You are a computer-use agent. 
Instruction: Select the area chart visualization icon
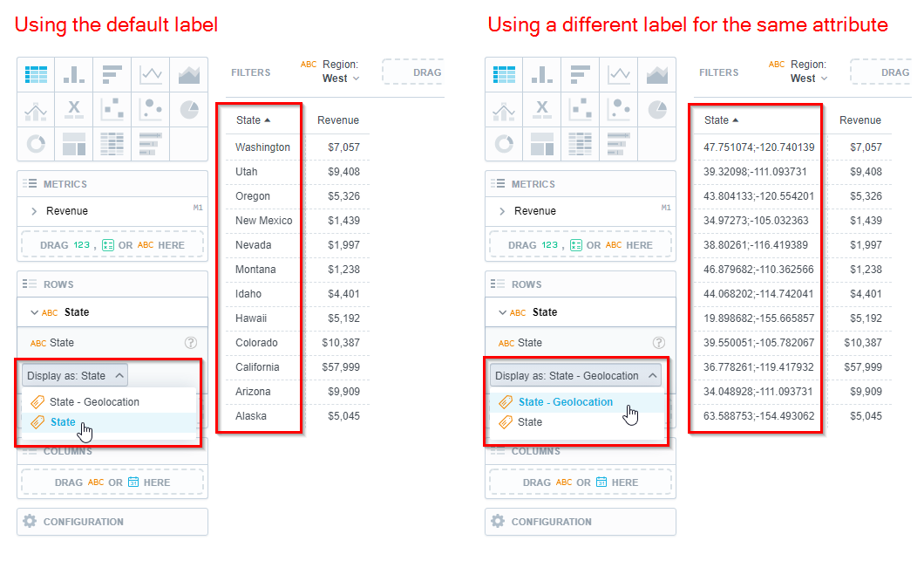187,76
